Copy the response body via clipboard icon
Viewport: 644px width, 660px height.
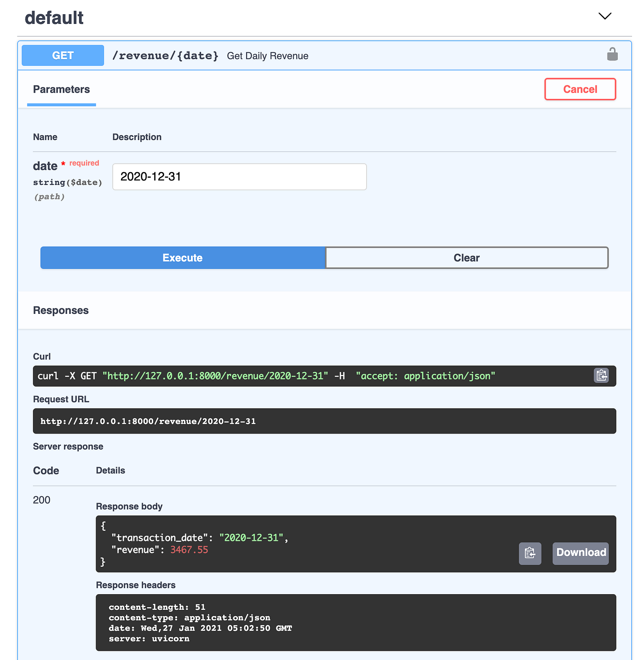pos(530,553)
